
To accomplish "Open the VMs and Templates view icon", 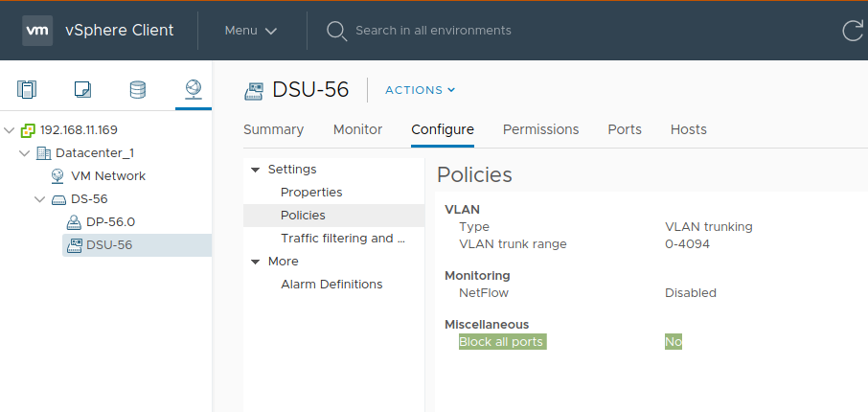I will pyautogui.click(x=82, y=89).
